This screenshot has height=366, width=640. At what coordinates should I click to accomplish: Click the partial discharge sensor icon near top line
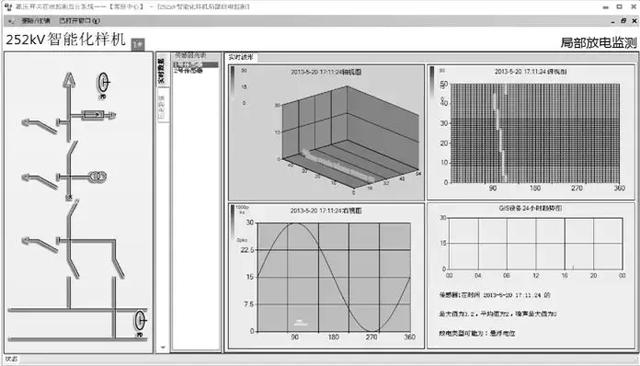[103, 83]
